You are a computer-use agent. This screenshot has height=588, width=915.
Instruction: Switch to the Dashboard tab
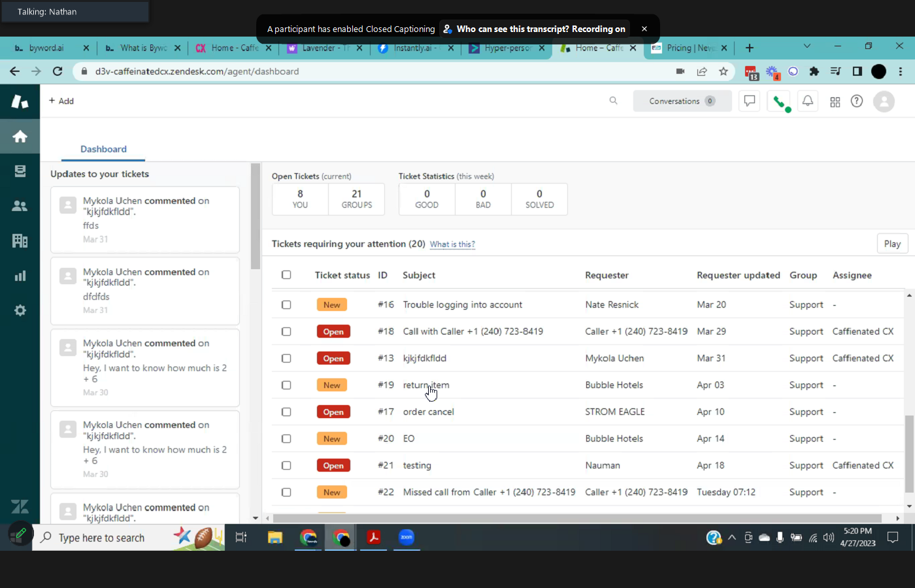[x=103, y=149]
